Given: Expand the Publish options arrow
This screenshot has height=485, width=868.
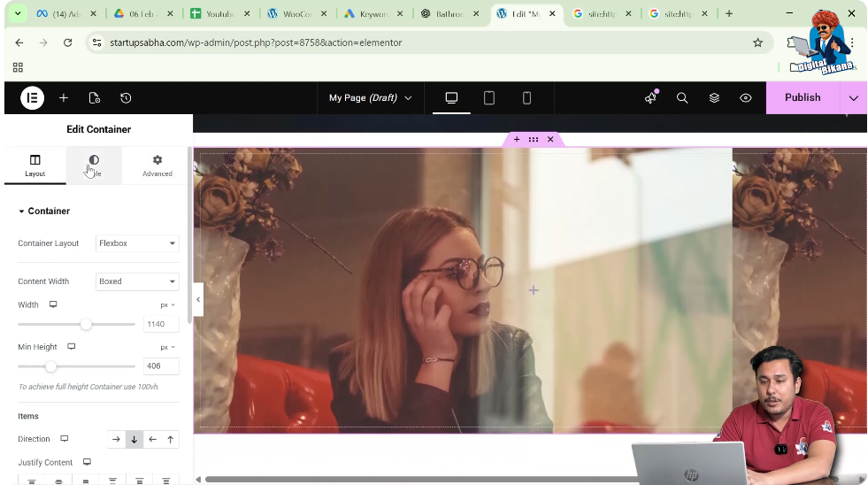Looking at the screenshot, I should pyautogui.click(x=853, y=98).
